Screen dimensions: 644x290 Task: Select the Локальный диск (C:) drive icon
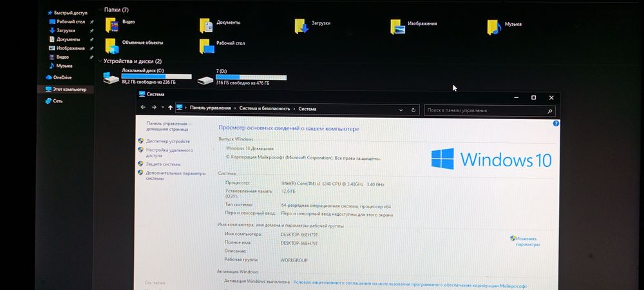pos(111,77)
